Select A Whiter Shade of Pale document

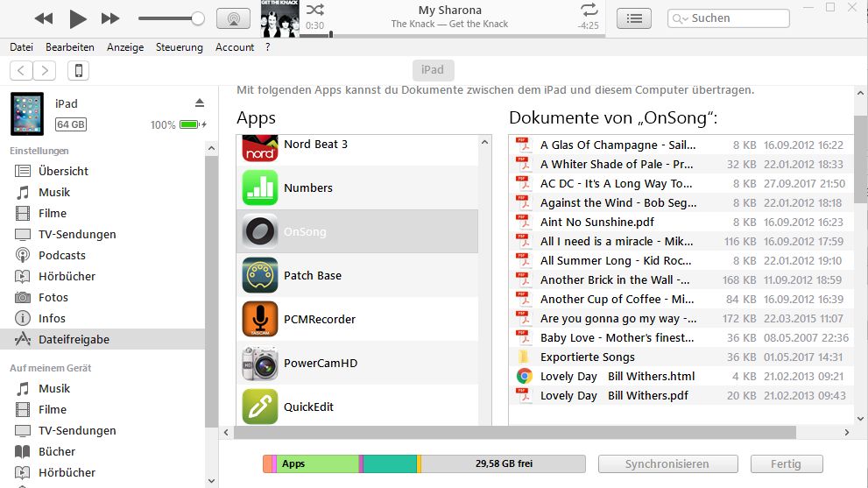point(681,164)
